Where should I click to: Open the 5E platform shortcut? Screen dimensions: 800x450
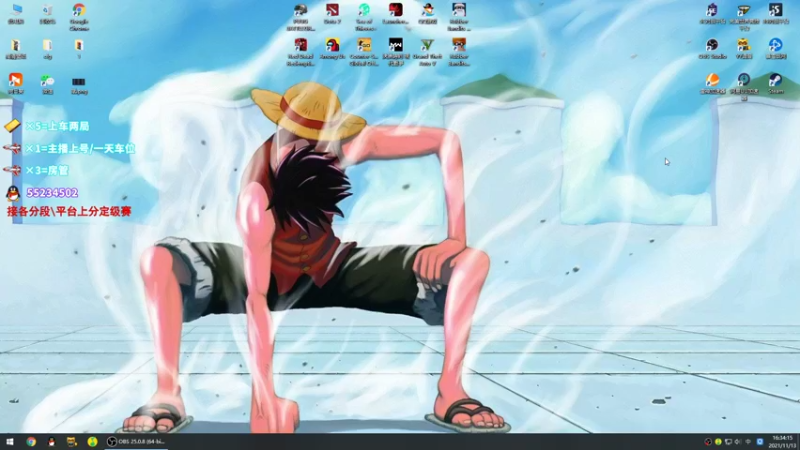pos(712,14)
